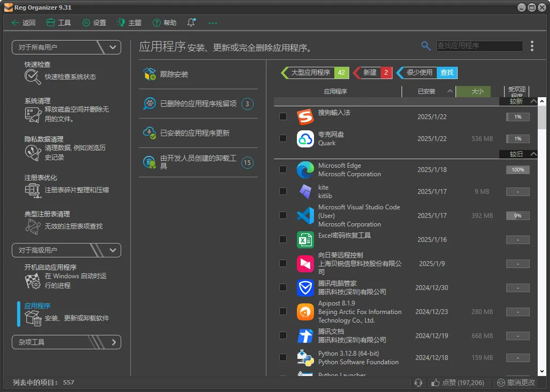Open the 设置 menu

click(x=94, y=23)
